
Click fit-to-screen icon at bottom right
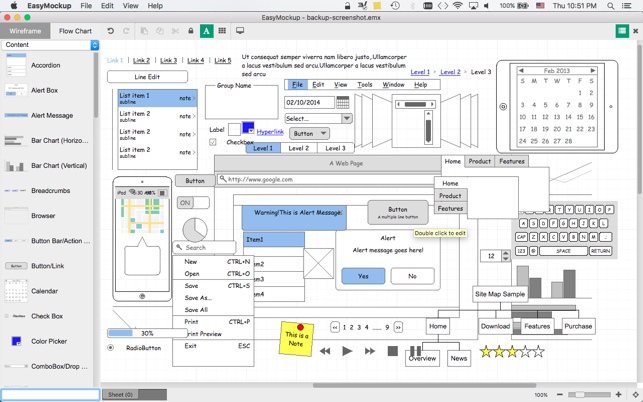point(635,395)
